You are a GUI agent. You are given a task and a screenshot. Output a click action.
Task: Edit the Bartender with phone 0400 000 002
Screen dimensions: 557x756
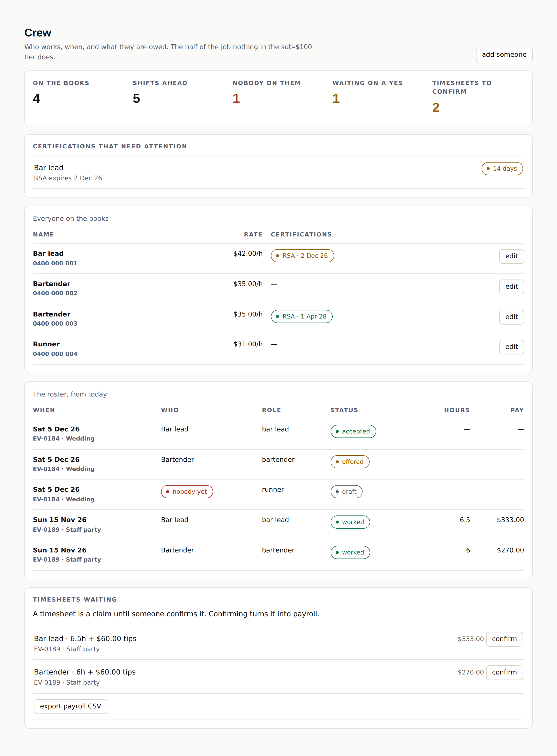[511, 287]
